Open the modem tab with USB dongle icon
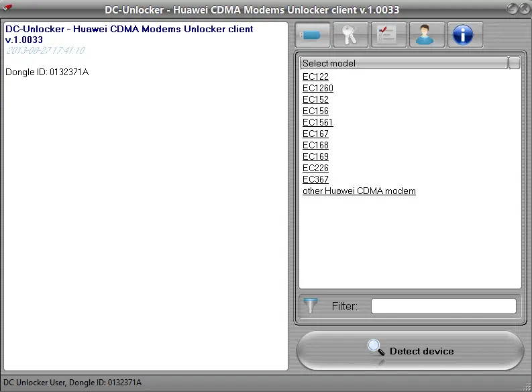Image resolution: width=532 pixels, height=392 pixels. (313, 35)
